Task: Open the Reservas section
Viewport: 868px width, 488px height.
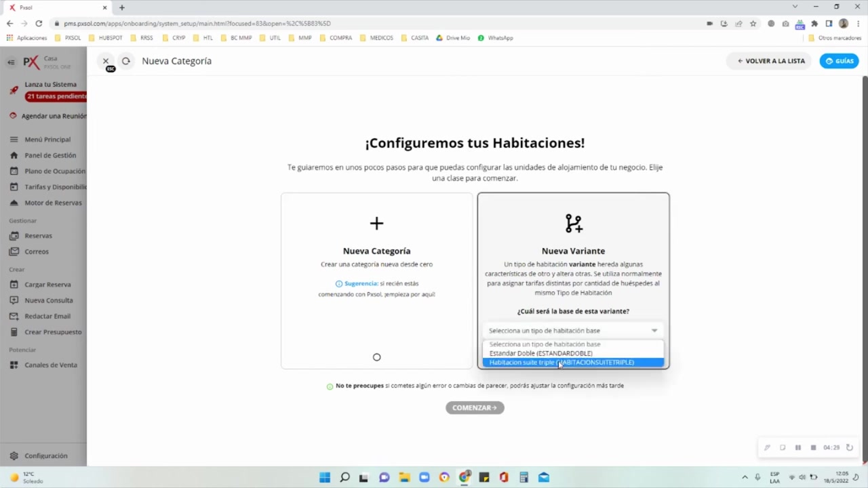Action: point(39,235)
